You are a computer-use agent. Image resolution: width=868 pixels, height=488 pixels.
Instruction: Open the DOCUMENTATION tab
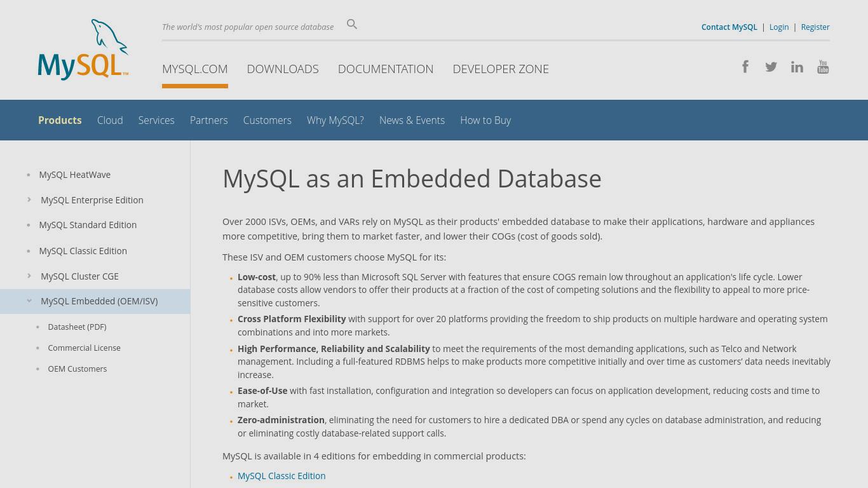[x=386, y=69]
